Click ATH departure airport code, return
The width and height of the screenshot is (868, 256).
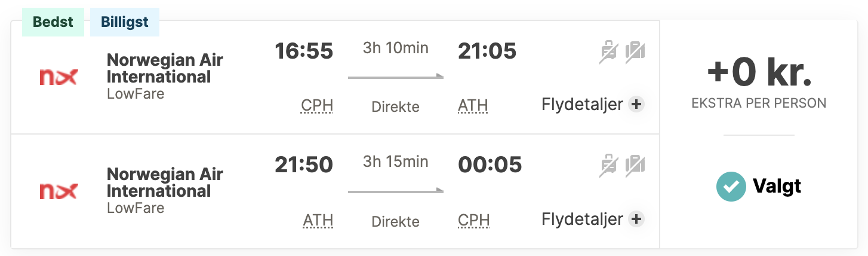point(318,221)
